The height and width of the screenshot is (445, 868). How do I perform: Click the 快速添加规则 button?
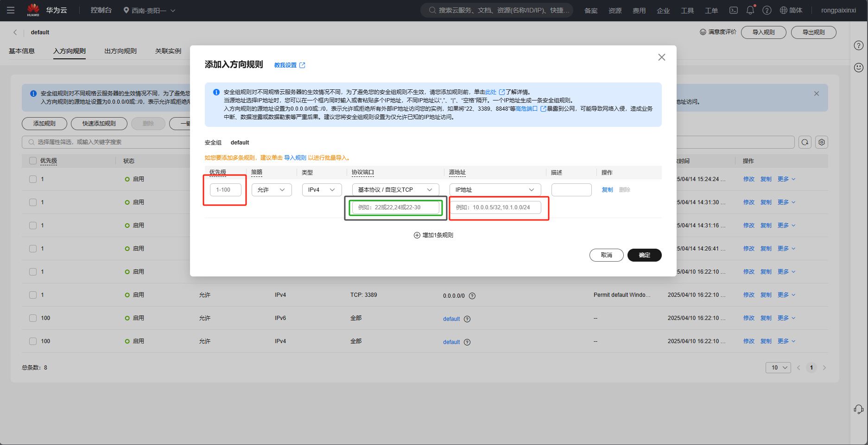coord(99,124)
